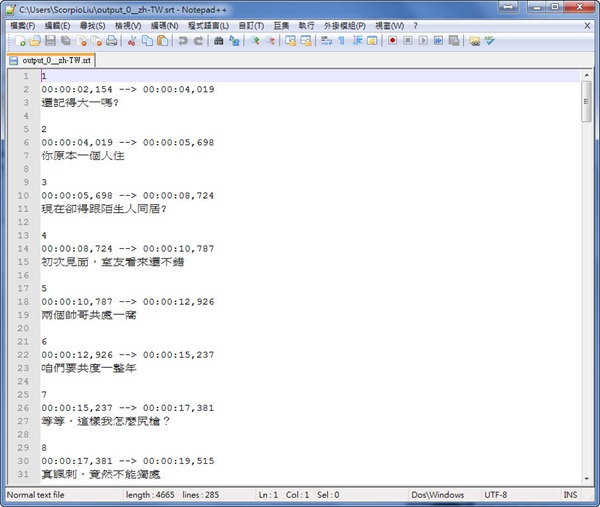The width and height of the screenshot is (600, 507).
Task: Open the 尋找(S) menu
Action: point(93,26)
